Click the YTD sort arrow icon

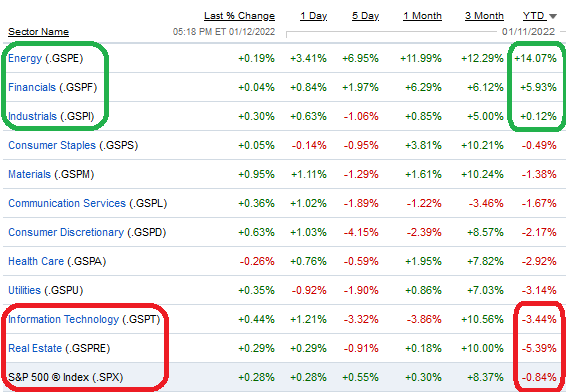553,16
